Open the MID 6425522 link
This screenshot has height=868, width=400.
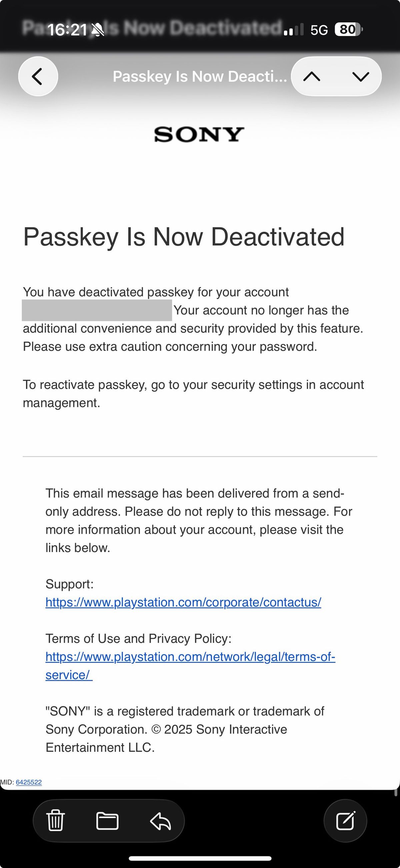(29, 782)
